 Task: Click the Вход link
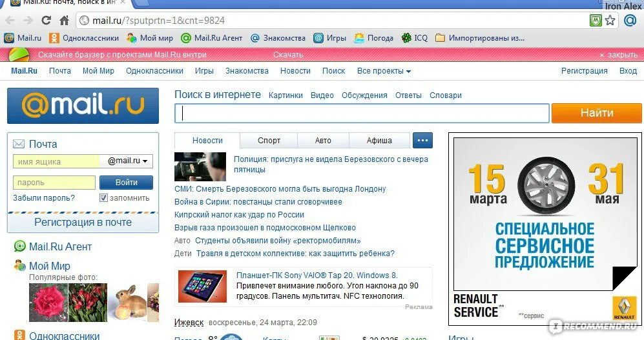[628, 71]
